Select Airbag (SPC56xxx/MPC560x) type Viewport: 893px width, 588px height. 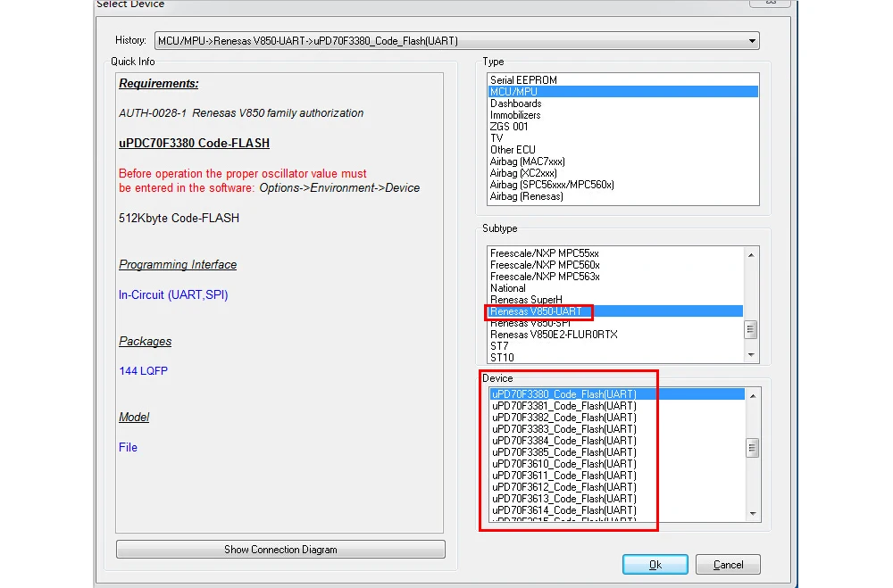(622, 185)
